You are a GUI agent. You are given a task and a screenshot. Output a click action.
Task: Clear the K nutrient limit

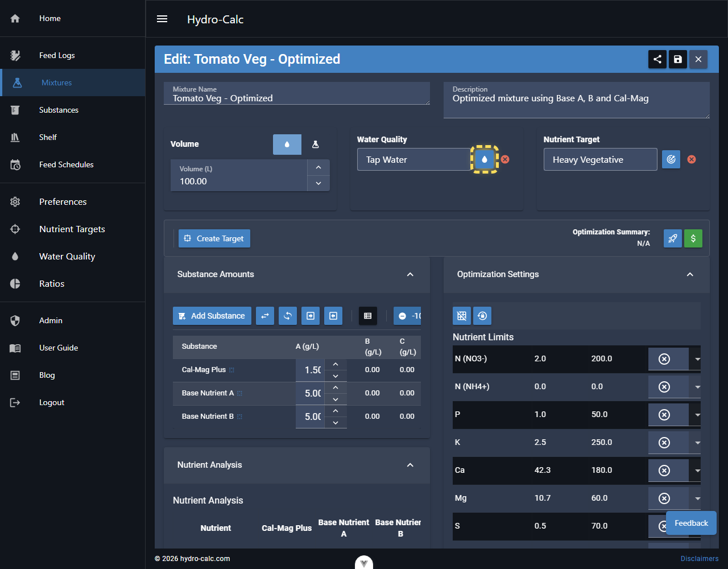[x=664, y=443]
